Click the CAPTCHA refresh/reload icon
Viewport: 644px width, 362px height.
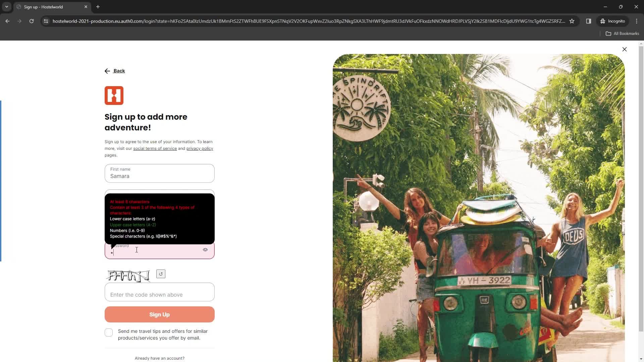pos(161,274)
